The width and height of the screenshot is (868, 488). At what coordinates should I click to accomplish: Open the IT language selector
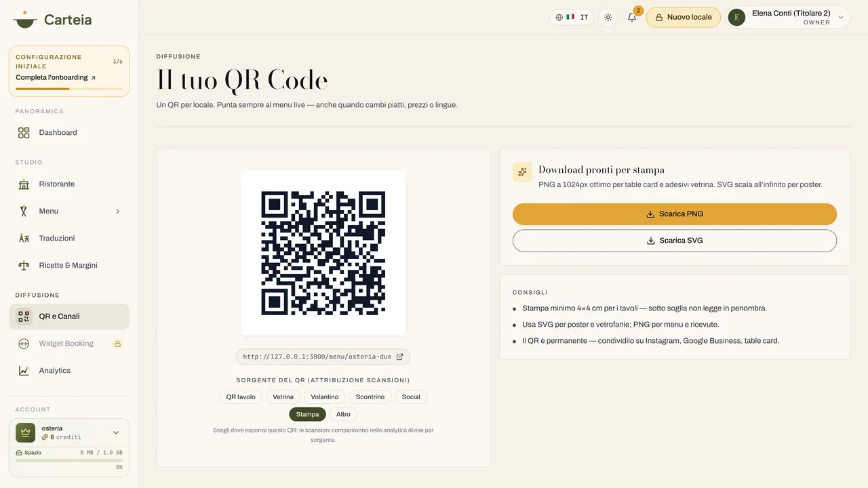click(572, 18)
